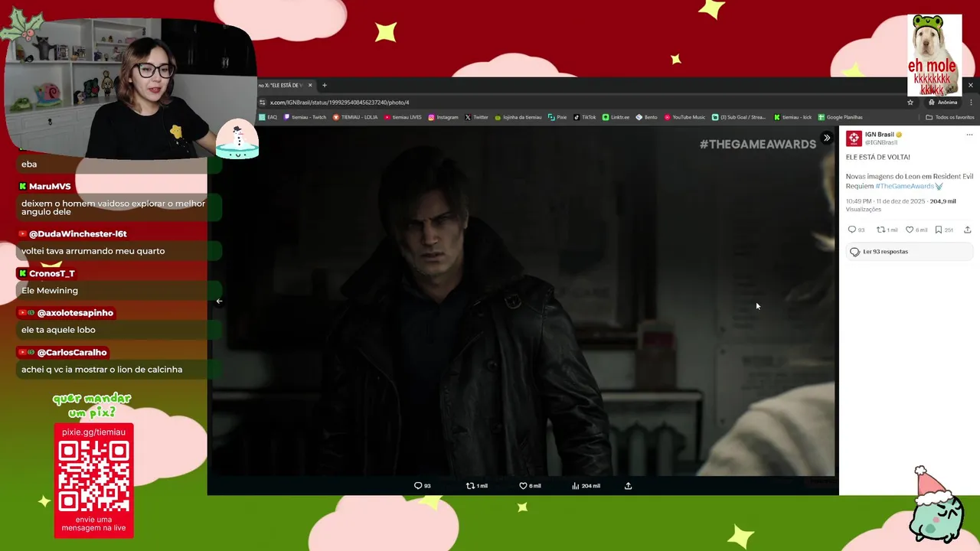The image size is (980, 551).
Task: Open the YouTube Music bookmark
Action: 684,117
